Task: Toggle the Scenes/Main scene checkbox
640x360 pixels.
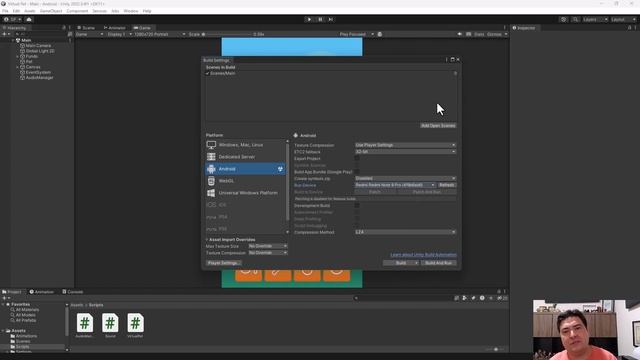Action: [x=207, y=73]
